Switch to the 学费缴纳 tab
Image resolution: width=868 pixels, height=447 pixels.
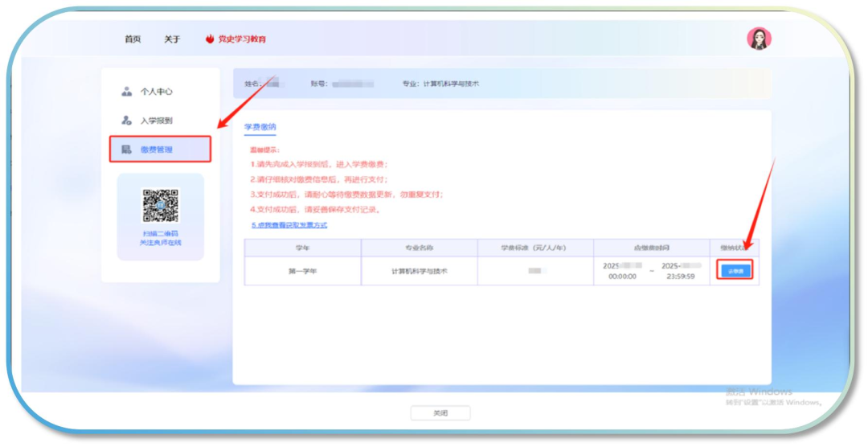260,127
